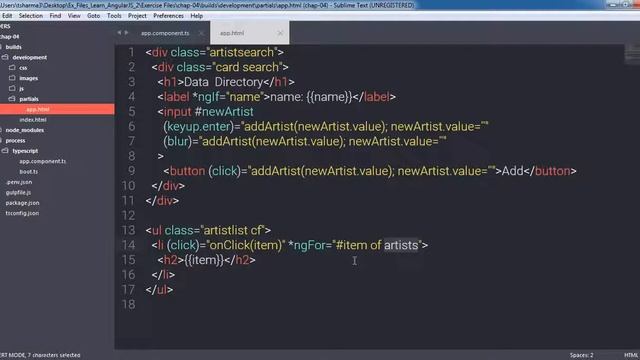Click the selected word 'artists'
Image resolution: width=640 pixels, height=360 pixels.
[401, 245]
